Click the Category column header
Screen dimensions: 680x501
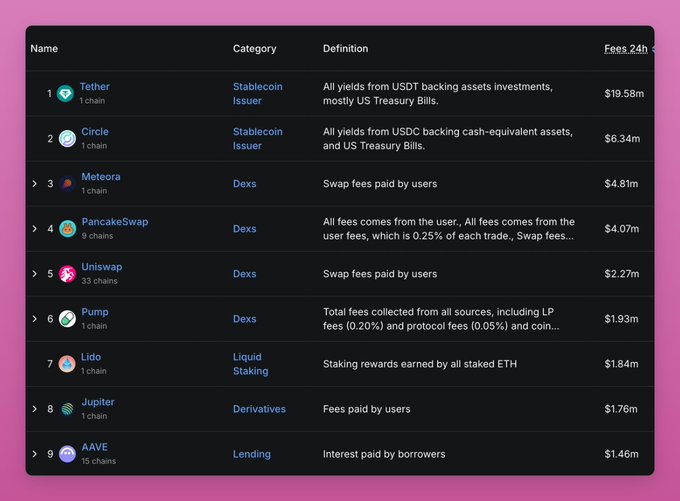tap(254, 48)
